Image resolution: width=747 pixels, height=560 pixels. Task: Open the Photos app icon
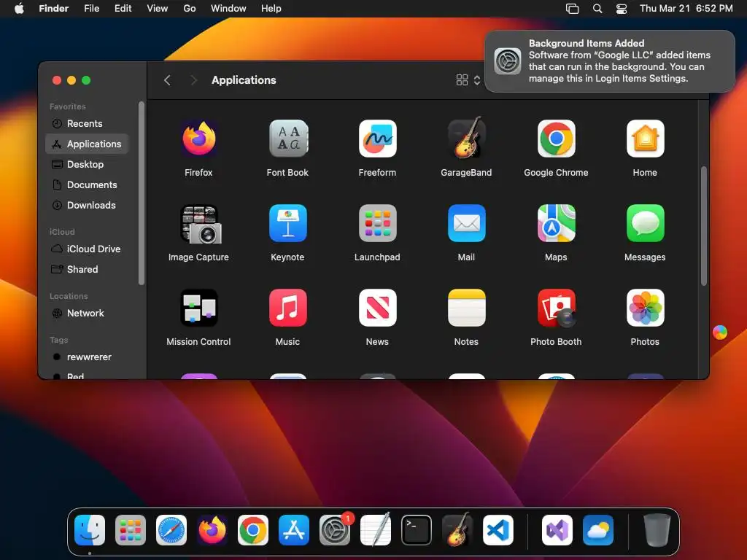tap(645, 308)
